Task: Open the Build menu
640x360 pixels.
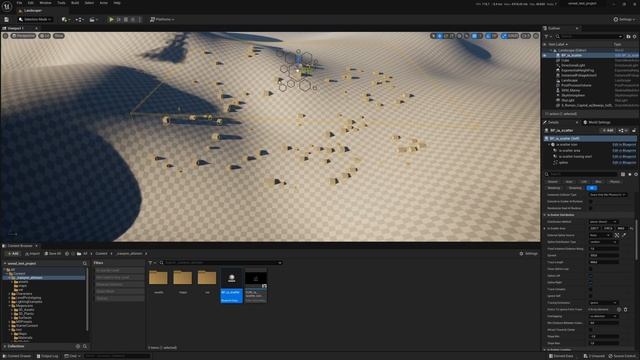Action: [x=75, y=3]
